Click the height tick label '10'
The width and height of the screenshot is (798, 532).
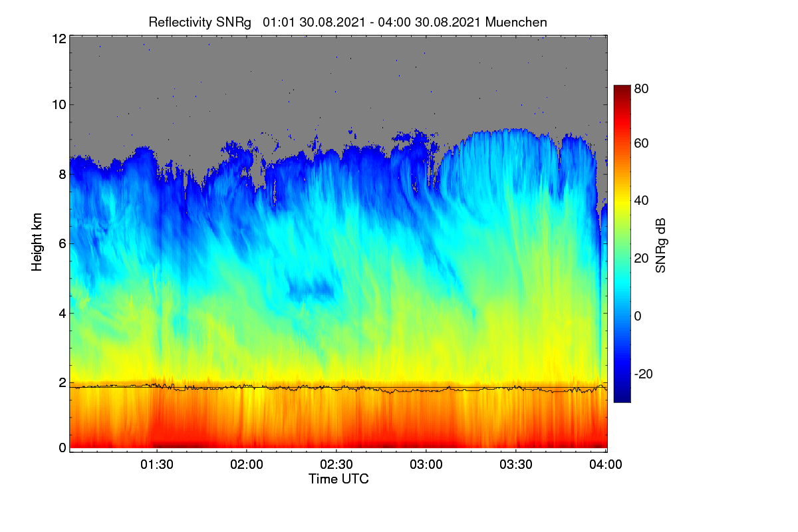[59, 104]
